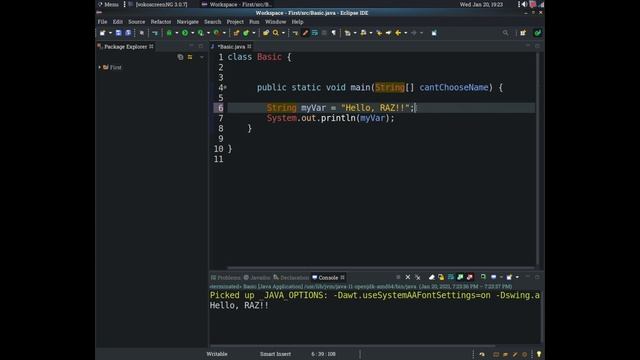Click the Save All toolbar icon
Image resolution: width=640 pixels, height=360 pixels.
(x=128, y=33)
